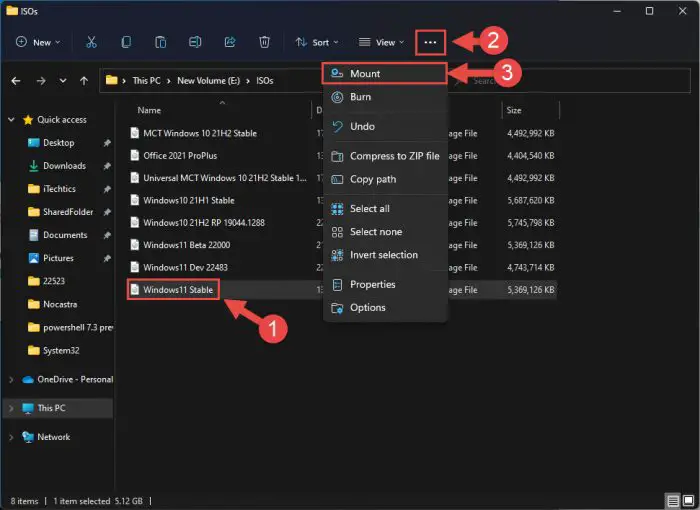This screenshot has height=510, width=700.
Task: Click the Quick access star icon
Action: coord(28,120)
